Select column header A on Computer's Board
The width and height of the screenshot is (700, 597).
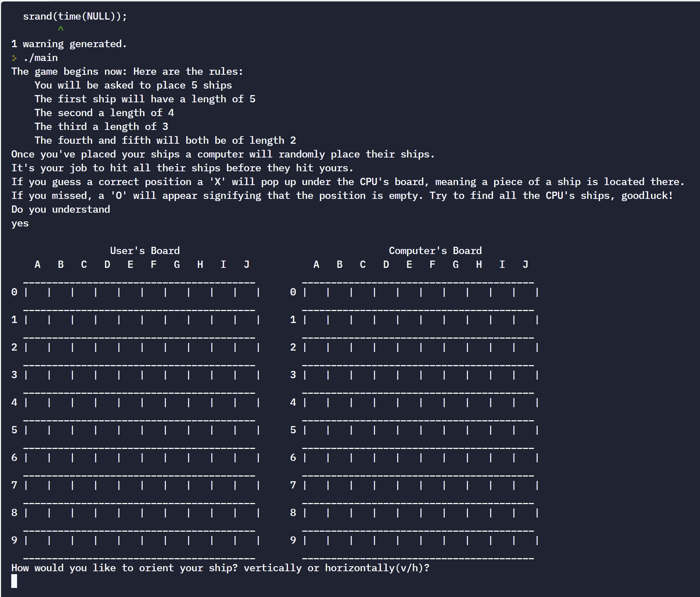point(316,264)
